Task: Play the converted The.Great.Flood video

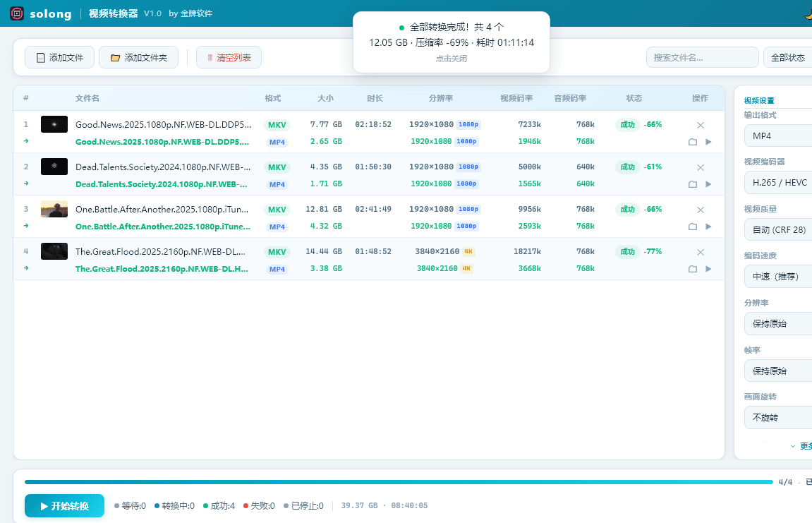Action: pos(708,269)
